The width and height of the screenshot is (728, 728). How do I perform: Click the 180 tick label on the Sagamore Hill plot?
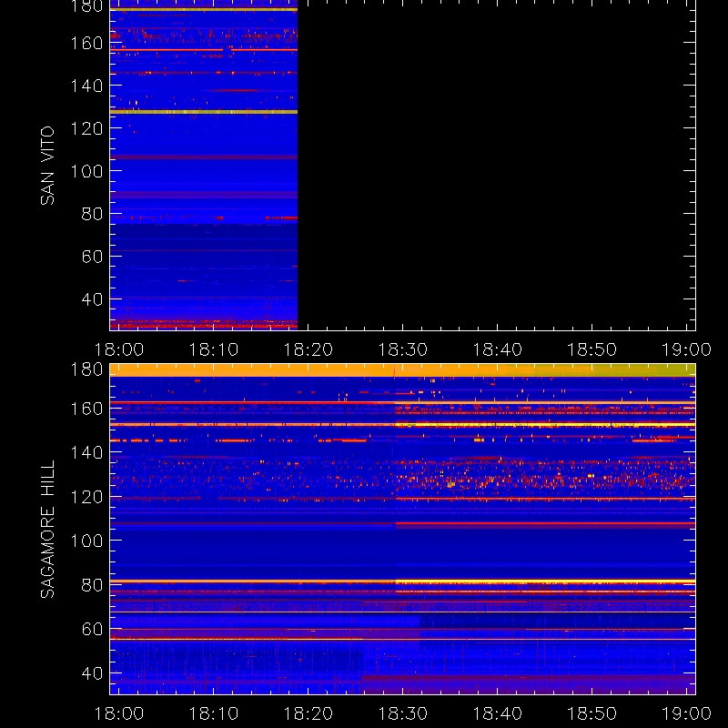click(86, 369)
